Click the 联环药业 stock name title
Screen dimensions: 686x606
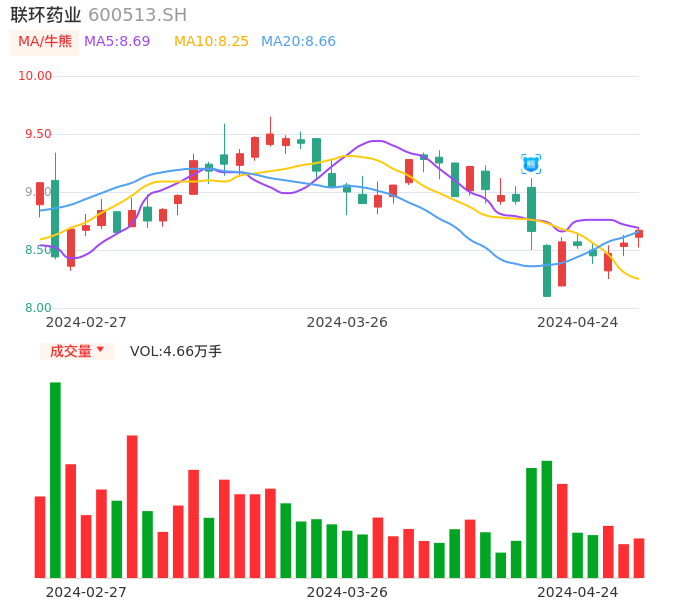pyautogui.click(x=46, y=15)
